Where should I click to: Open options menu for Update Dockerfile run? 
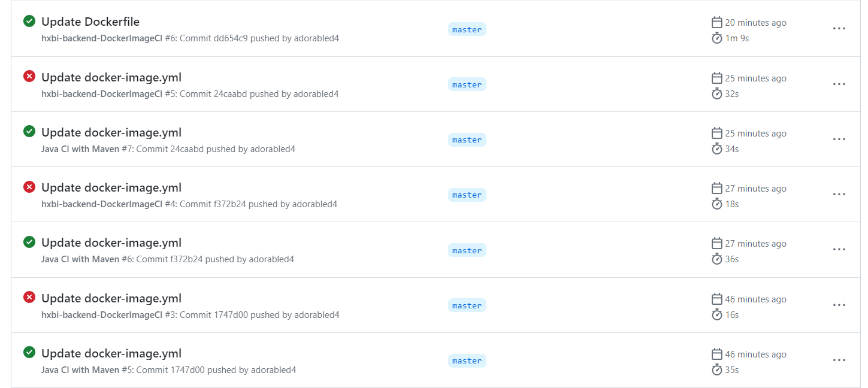click(839, 29)
